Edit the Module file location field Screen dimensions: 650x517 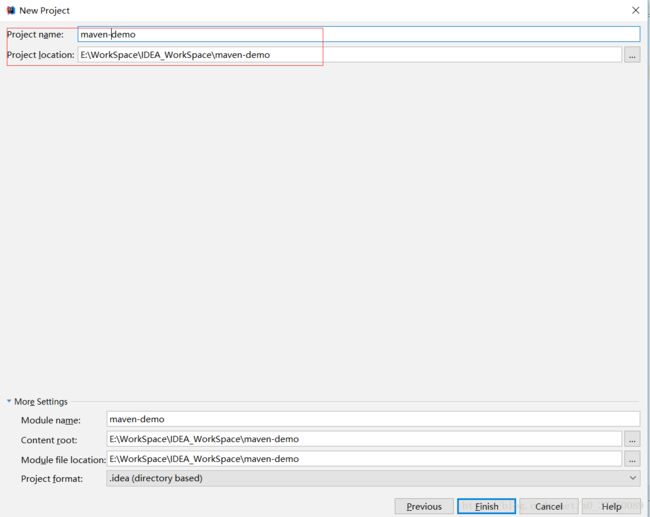pos(364,459)
